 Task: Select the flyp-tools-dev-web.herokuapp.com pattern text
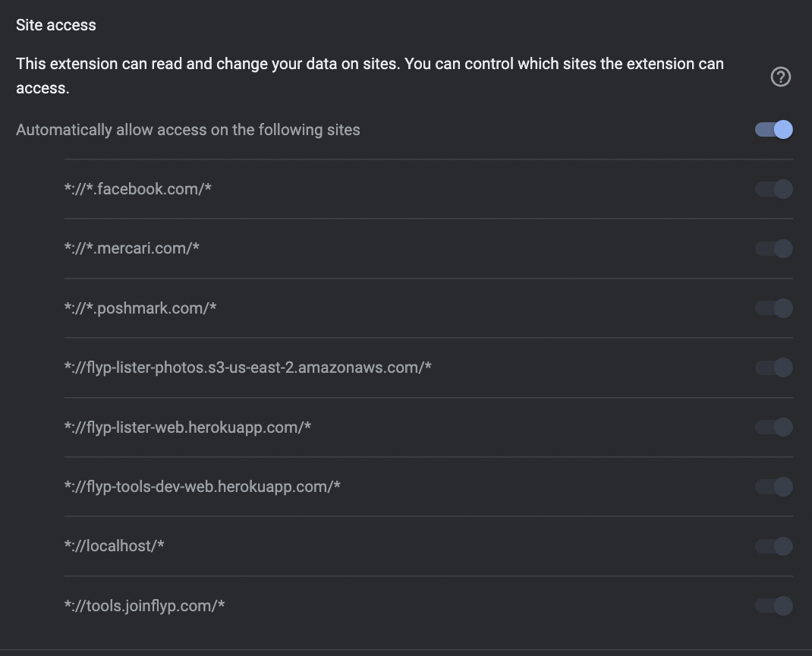[202, 487]
